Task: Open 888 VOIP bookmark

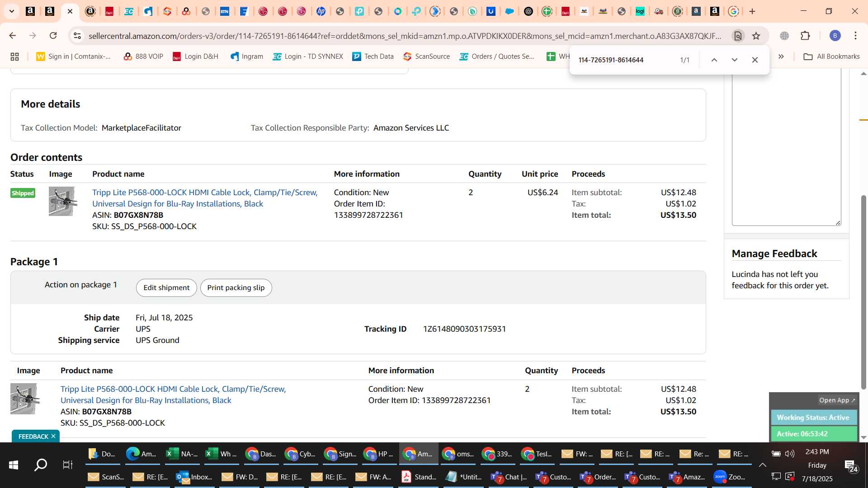Action: point(143,56)
